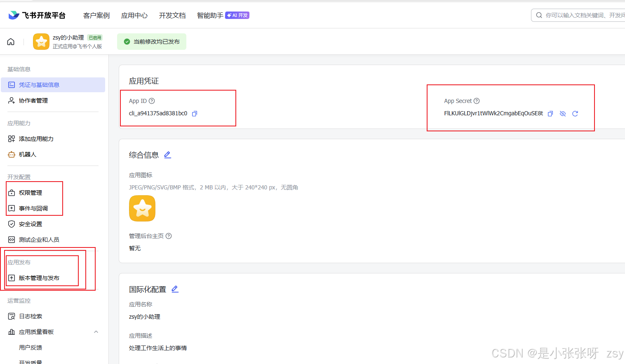Click the zsy assistant app star icon
Image resolution: width=625 pixels, height=364 pixels.
tap(41, 42)
